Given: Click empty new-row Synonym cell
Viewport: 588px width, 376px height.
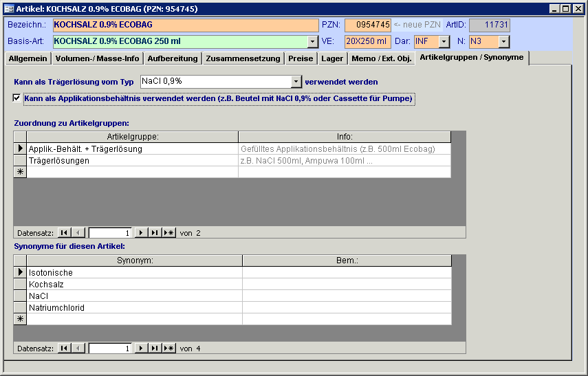Looking at the screenshot, I should [x=135, y=319].
